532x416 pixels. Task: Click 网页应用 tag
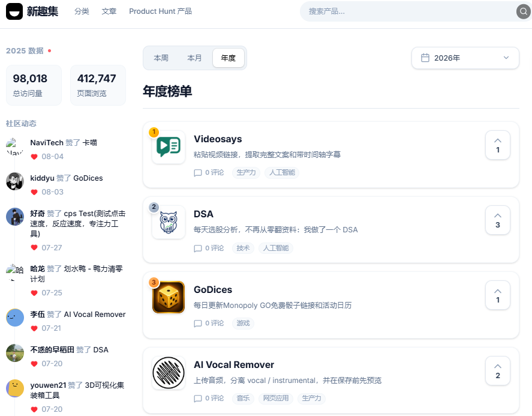click(276, 399)
